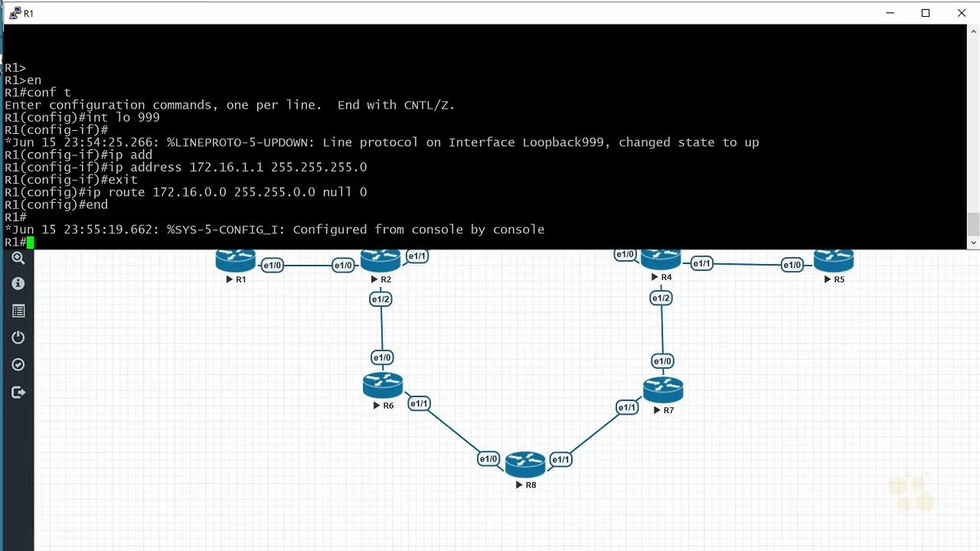Click the exit arrow icon in sidebar
Screen dimensions: 980x551
click(x=18, y=393)
